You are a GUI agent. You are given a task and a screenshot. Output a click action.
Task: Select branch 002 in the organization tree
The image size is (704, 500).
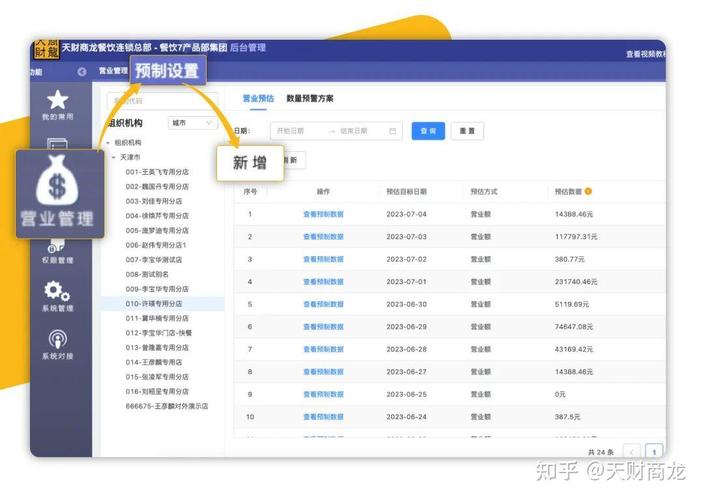(157, 186)
